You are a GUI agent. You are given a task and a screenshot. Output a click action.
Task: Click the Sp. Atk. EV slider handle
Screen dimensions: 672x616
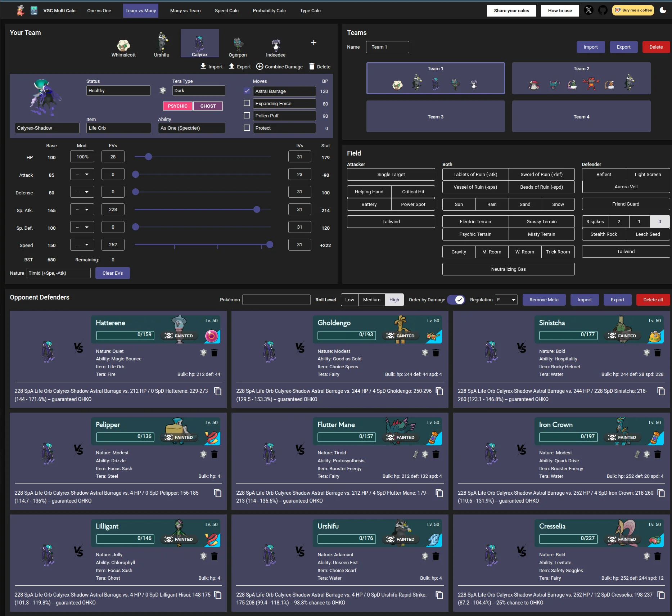coord(257,210)
